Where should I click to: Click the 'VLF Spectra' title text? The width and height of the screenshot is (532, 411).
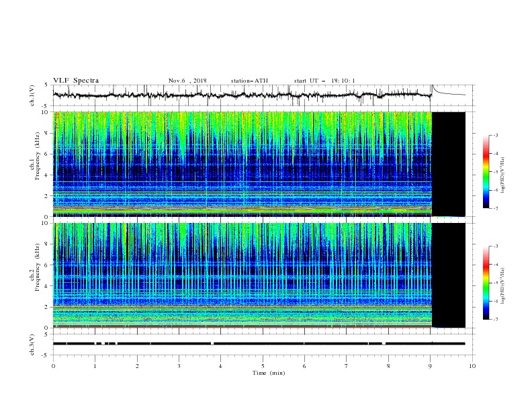click(76, 81)
